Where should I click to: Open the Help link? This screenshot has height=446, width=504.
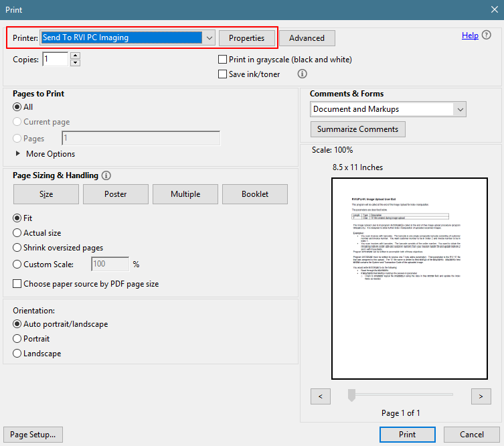470,35
